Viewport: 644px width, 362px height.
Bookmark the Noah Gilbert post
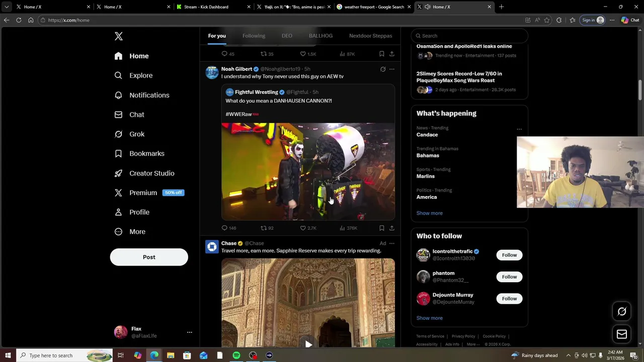(x=382, y=228)
